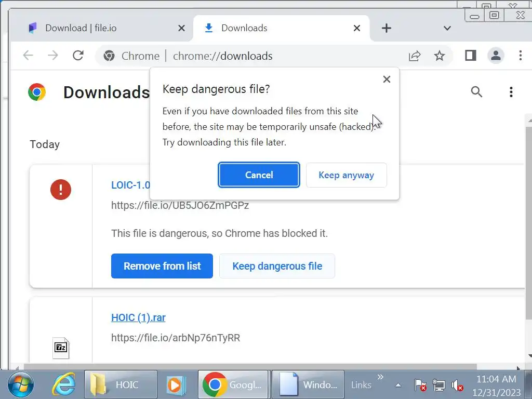This screenshot has height=399, width=532.
Task: Open Windows Media Player from taskbar
Action: pos(177,385)
